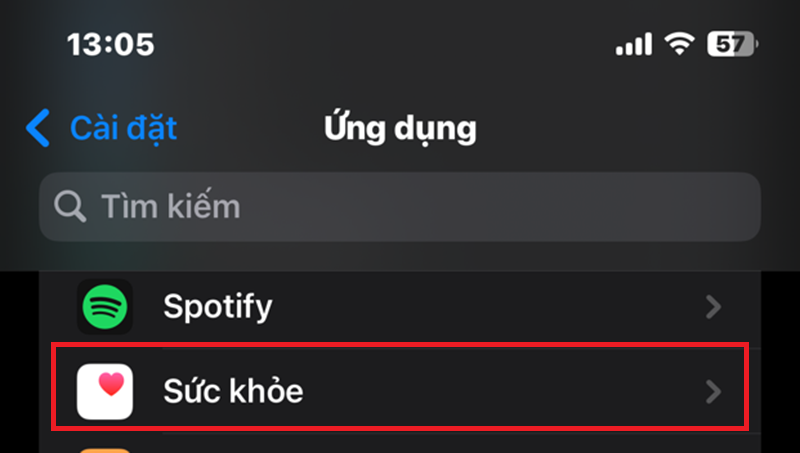The height and width of the screenshot is (453, 800).
Task: Open Spotify settings using its right chevron
Action: tap(713, 307)
